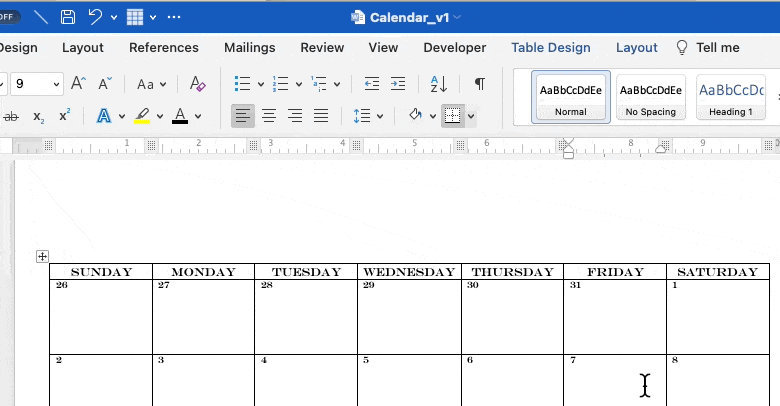This screenshot has height=406, width=780.
Task: Apply superscript formatting
Action: click(x=64, y=116)
